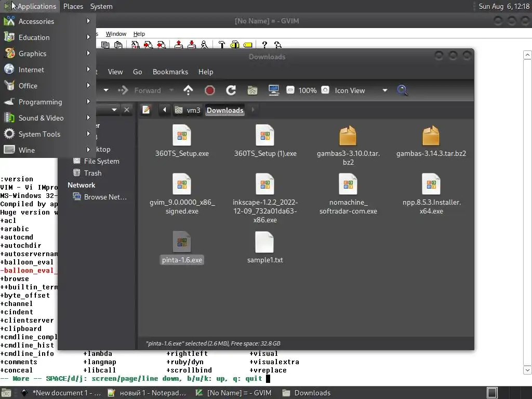Click the path bar right scroll arrow
The image size is (532, 399).
pyautogui.click(x=253, y=110)
